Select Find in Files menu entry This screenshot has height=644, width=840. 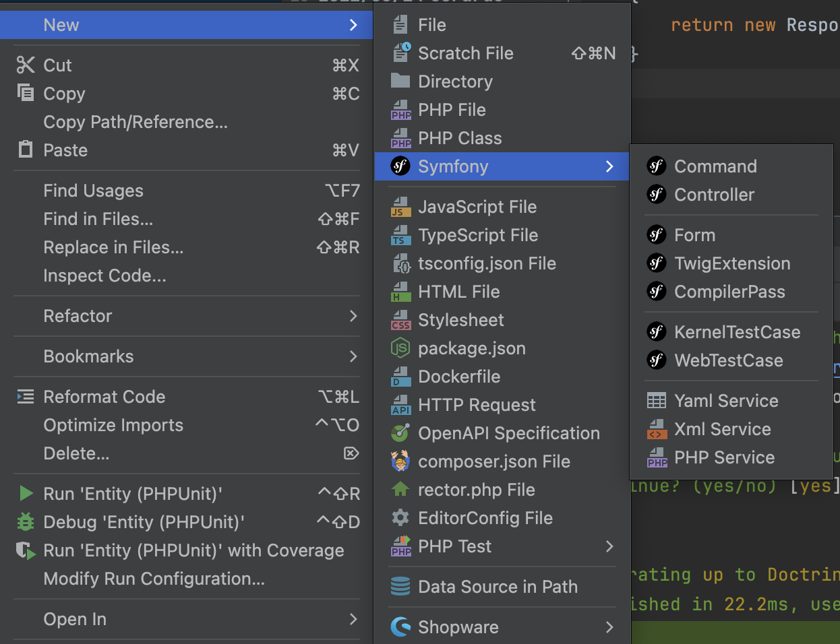[98, 219]
